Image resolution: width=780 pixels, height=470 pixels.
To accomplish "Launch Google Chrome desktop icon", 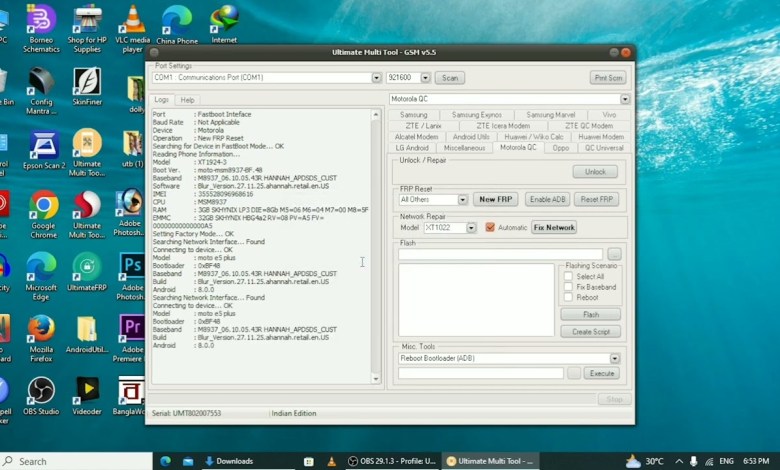I will (x=44, y=214).
